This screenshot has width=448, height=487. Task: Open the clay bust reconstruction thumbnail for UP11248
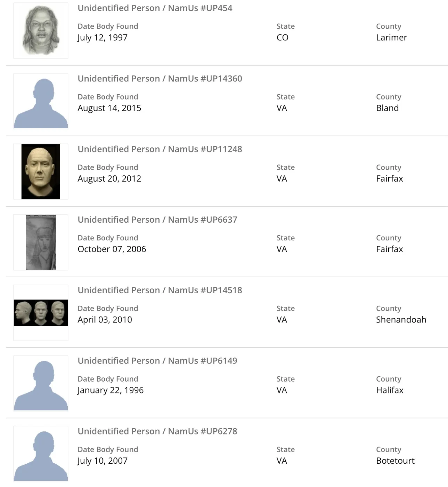point(41,171)
